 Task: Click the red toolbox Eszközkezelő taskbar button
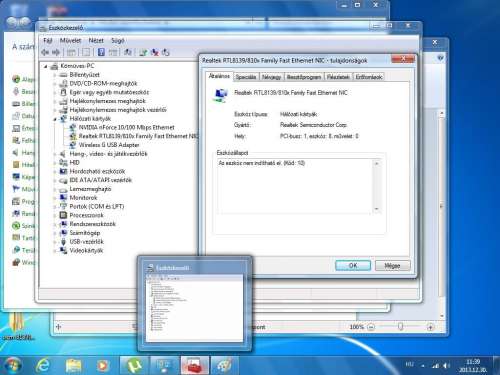(195, 366)
